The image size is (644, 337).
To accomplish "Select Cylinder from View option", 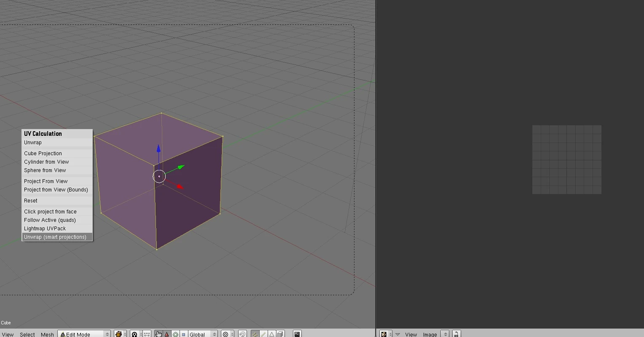I will [57, 162].
